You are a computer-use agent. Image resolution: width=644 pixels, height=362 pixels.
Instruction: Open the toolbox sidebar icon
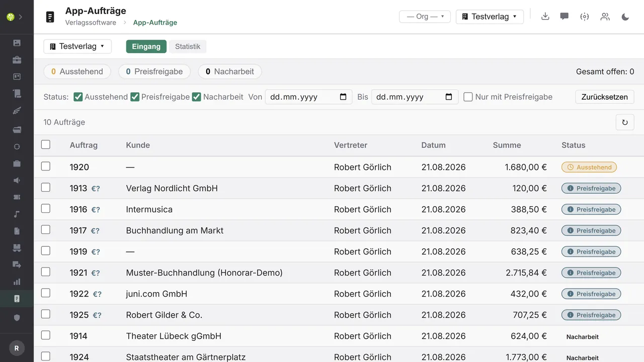coord(17,60)
